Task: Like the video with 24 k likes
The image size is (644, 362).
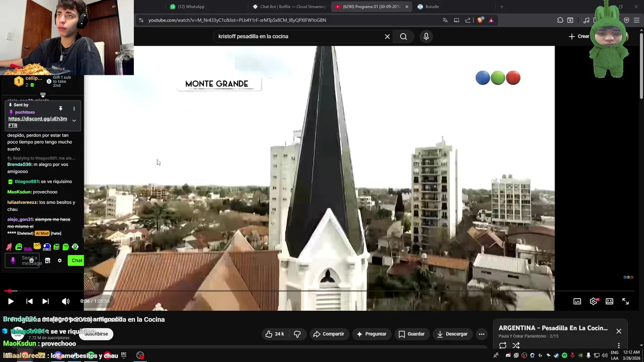Action: 275,334
